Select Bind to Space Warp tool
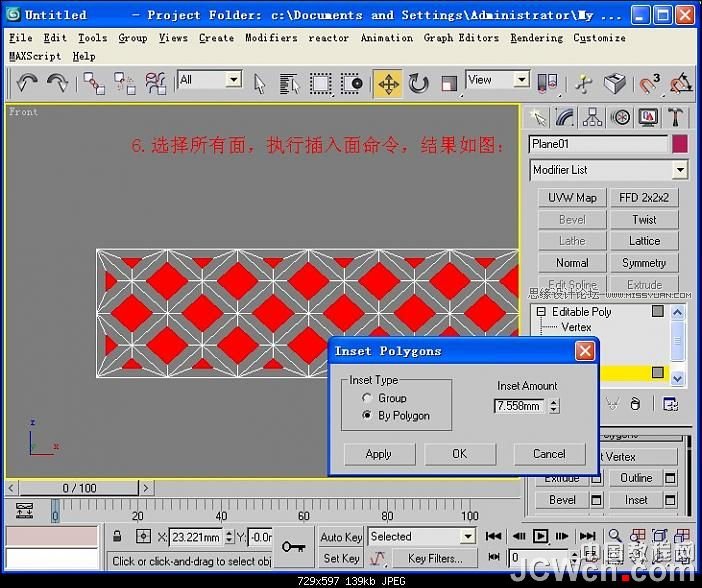This screenshot has height=588, width=702. click(x=155, y=83)
